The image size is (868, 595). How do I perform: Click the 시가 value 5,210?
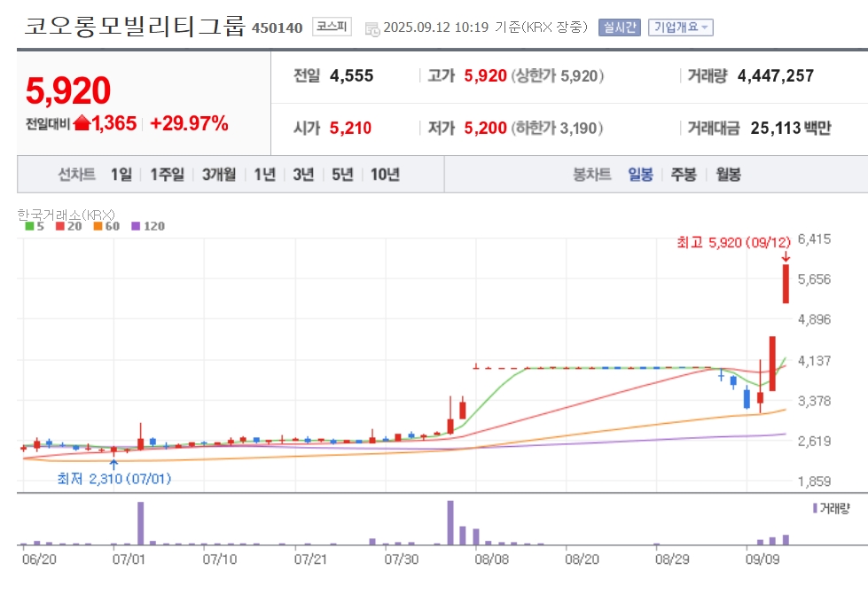(350, 128)
